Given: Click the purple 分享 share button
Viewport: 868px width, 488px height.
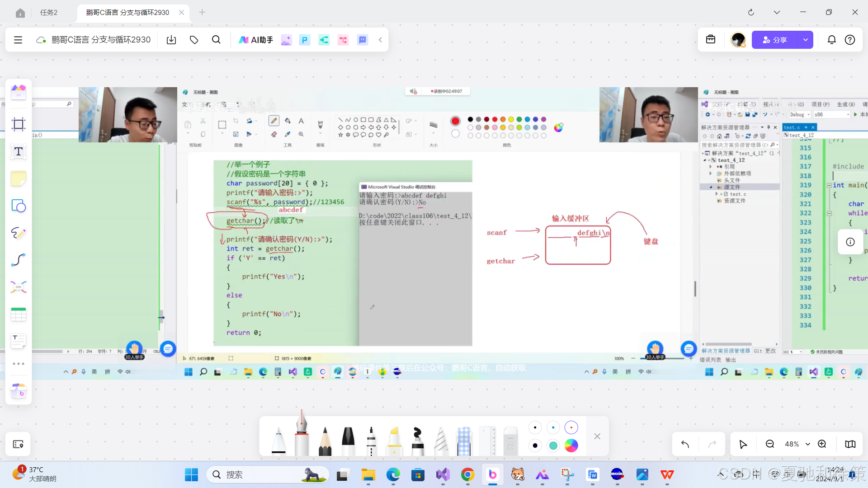Looking at the screenshot, I should click(x=775, y=40).
